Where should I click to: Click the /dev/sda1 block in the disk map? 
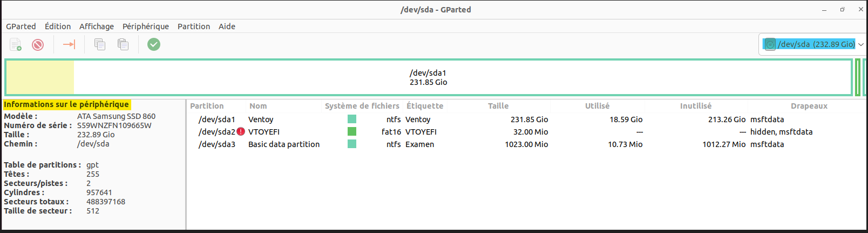[428, 77]
